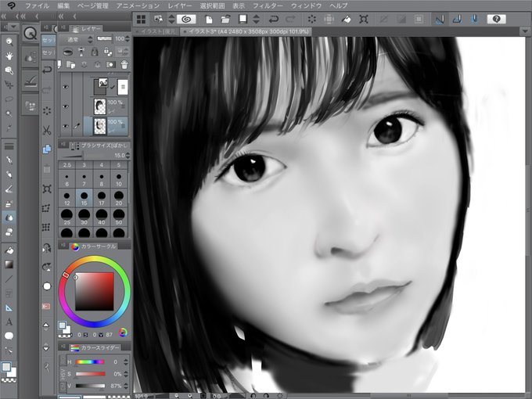Toggle snap to ruler in command bar

440,20
